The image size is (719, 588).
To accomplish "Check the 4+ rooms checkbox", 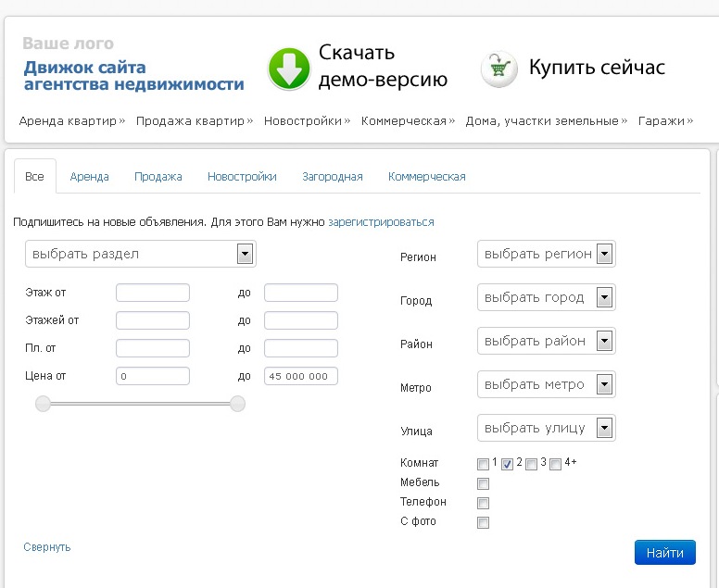I will 555,464.
